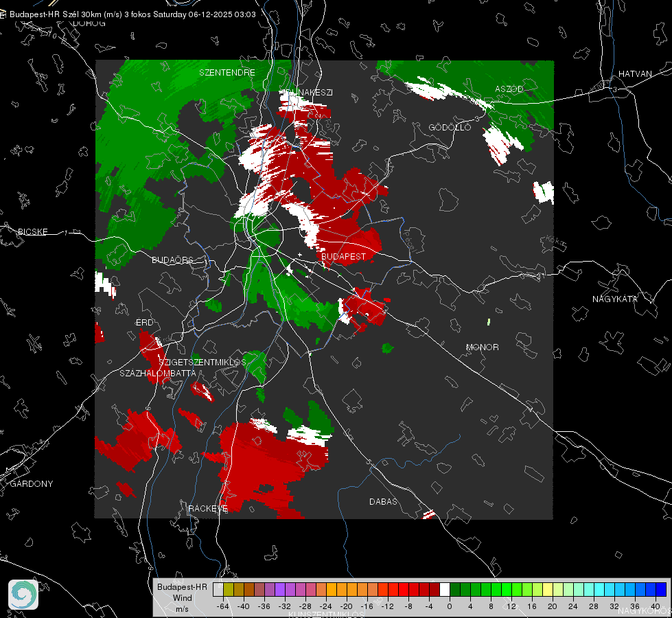Click the DUNAKESZI city label
This screenshot has height=618, width=672.
[x=308, y=93]
